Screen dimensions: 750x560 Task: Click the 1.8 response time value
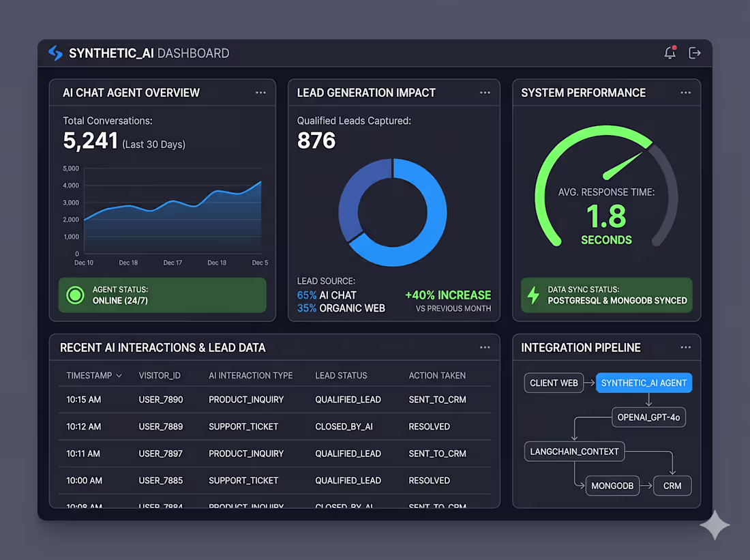point(606,216)
